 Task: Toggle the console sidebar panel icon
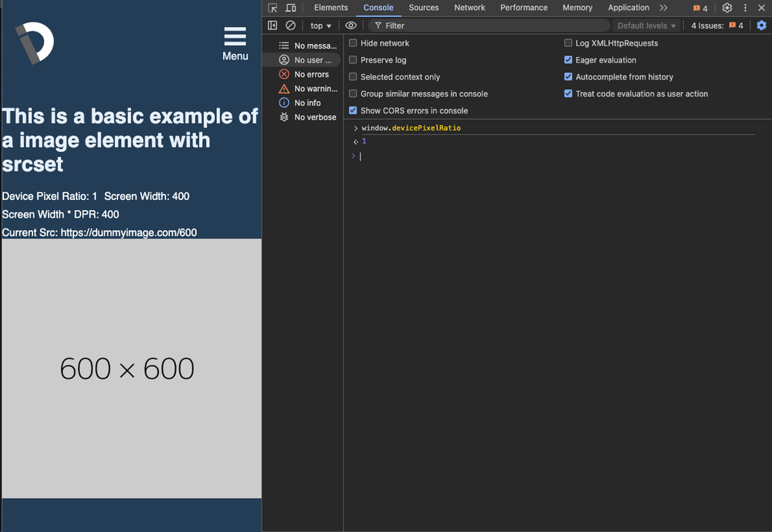273,25
